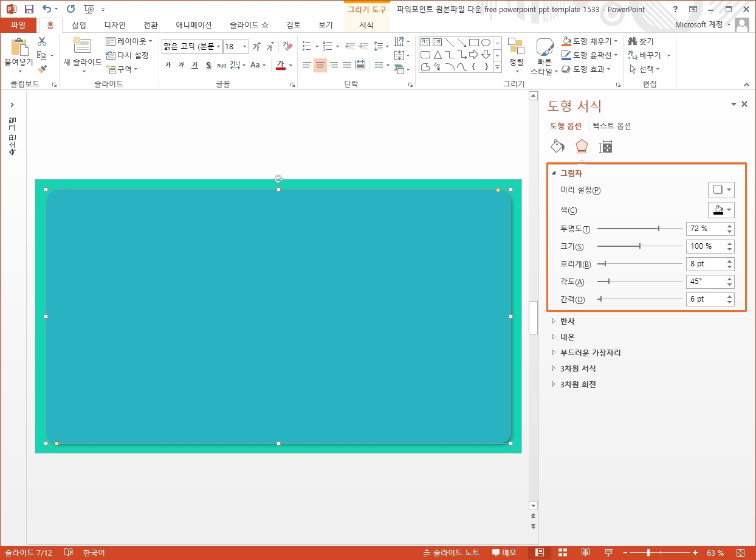Align text left in paragraph group
This screenshot has height=560, width=756.
coord(306,65)
